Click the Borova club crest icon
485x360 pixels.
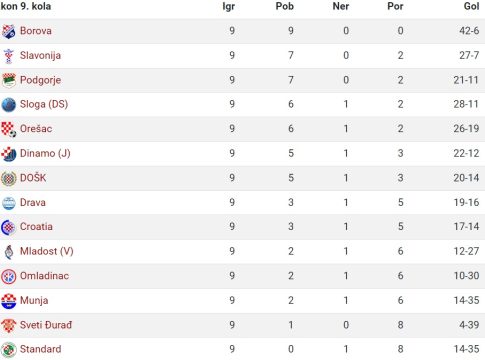pos(9,31)
